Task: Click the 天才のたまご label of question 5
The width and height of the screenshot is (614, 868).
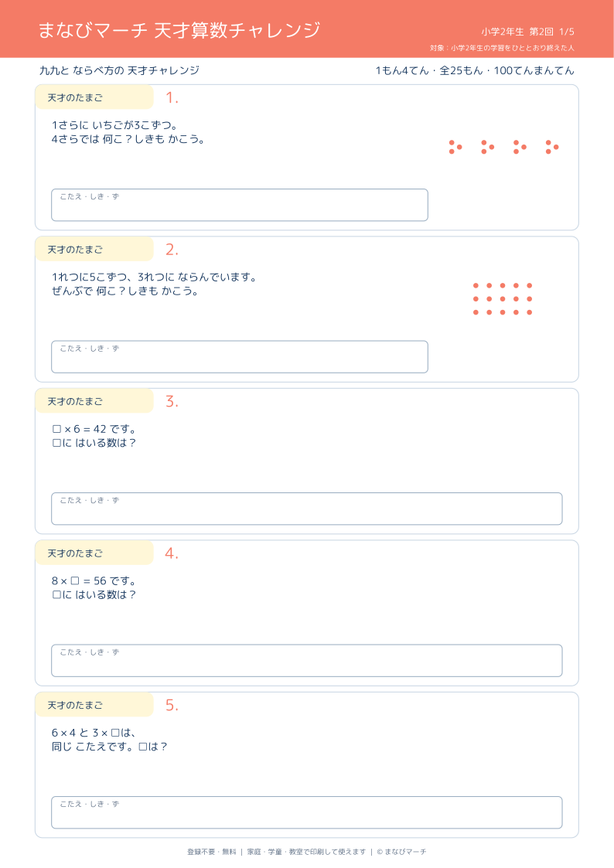Action: [75, 705]
